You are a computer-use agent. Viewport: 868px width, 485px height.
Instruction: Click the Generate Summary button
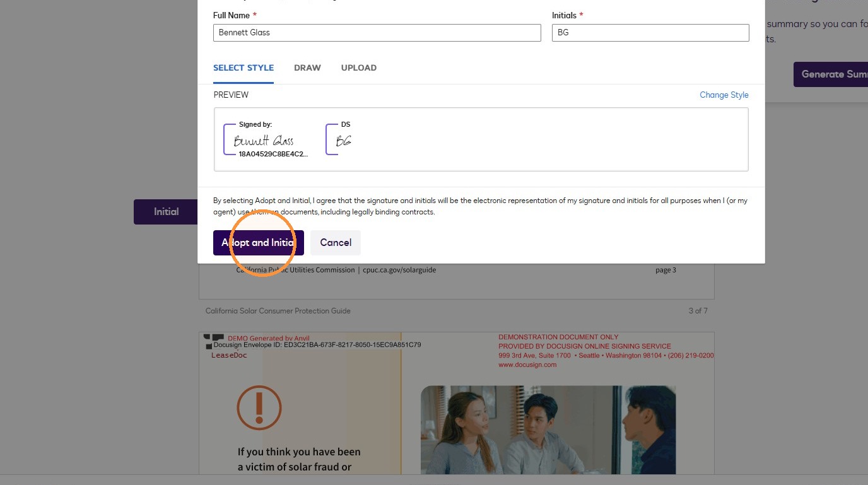coord(831,74)
